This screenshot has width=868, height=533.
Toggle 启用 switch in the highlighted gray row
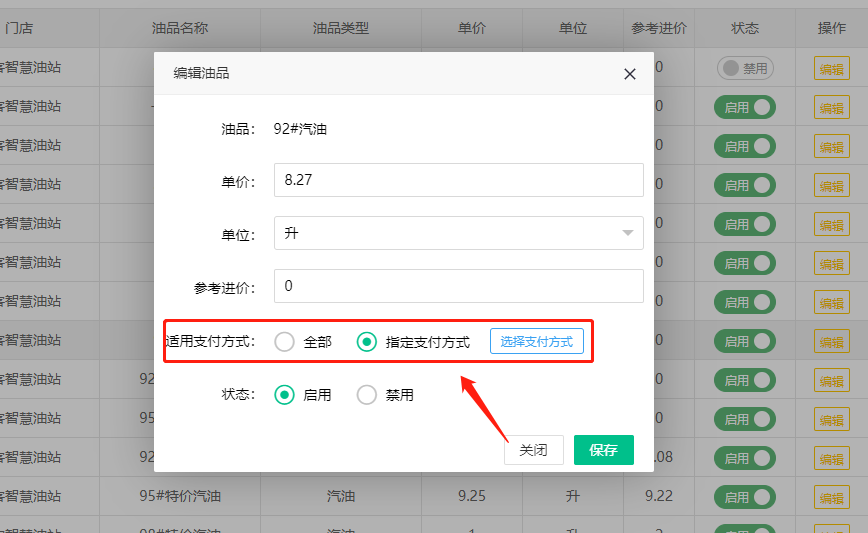click(x=744, y=341)
